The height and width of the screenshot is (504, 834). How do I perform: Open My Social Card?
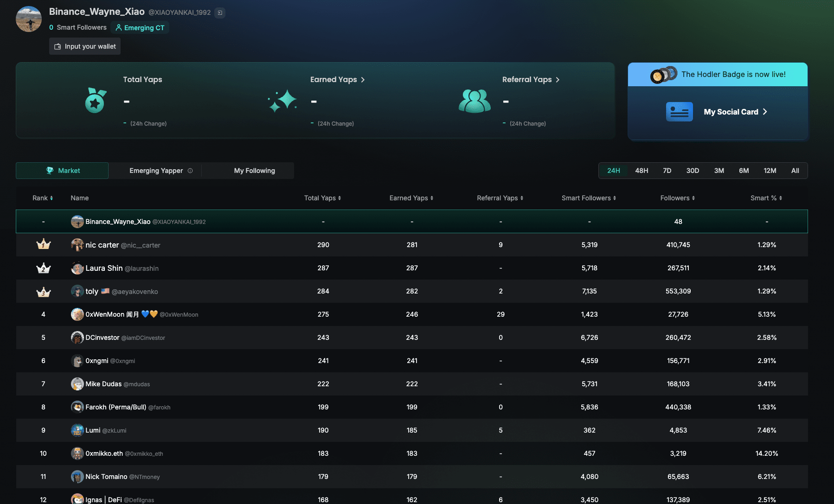[x=735, y=112]
